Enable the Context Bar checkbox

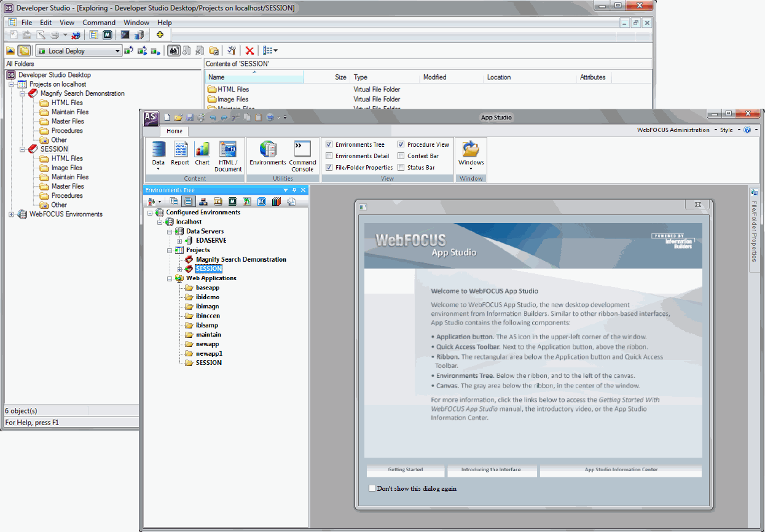coord(401,156)
